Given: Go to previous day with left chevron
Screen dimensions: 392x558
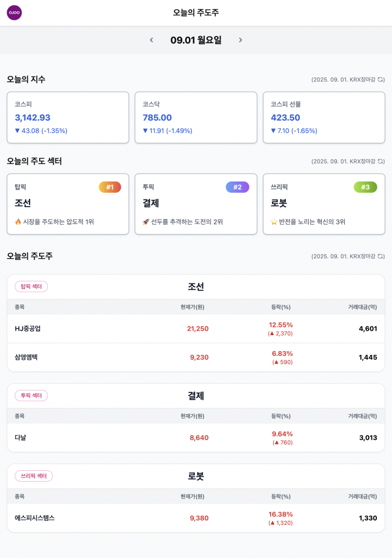Looking at the screenshot, I should pos(151,40).
